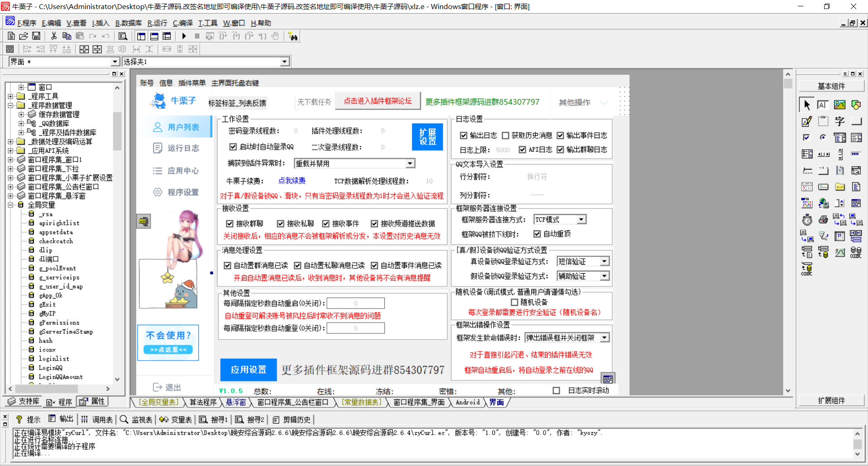Click the 扩展设置 blue button
Image resolution: width=868 pixels, height=466 pixels.
(x=427, y=137)
